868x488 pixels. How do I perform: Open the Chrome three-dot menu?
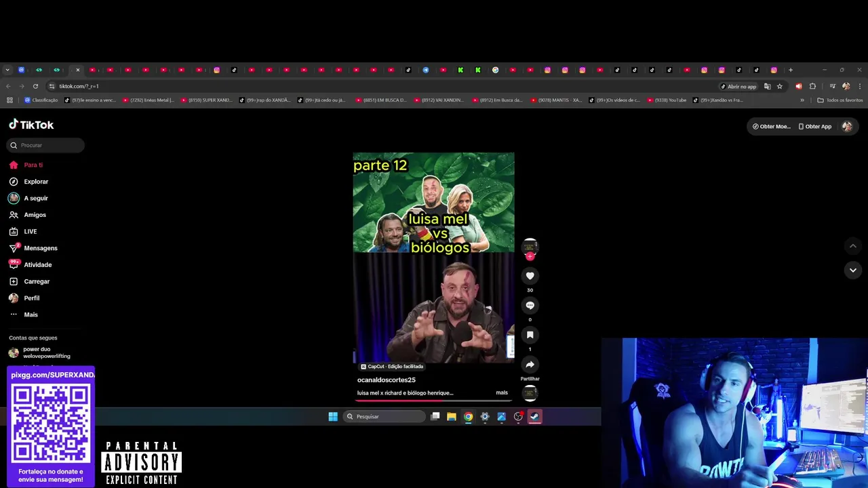click(860, 86)
